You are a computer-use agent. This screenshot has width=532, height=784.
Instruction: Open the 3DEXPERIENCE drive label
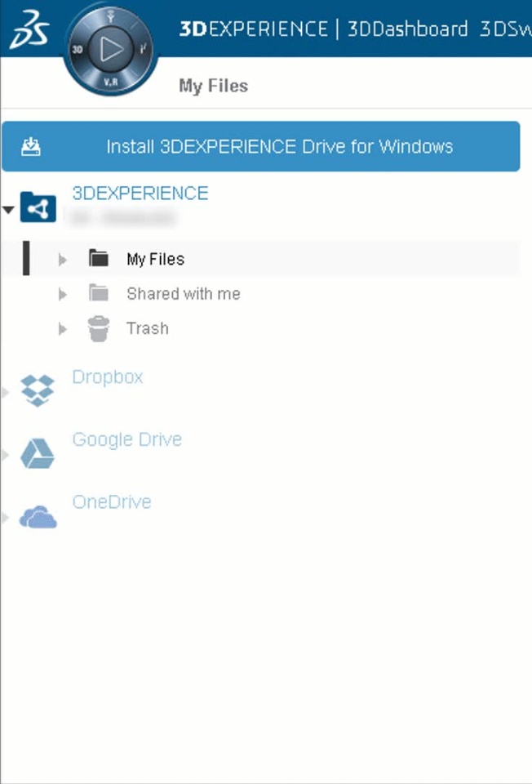pos(140,194)
